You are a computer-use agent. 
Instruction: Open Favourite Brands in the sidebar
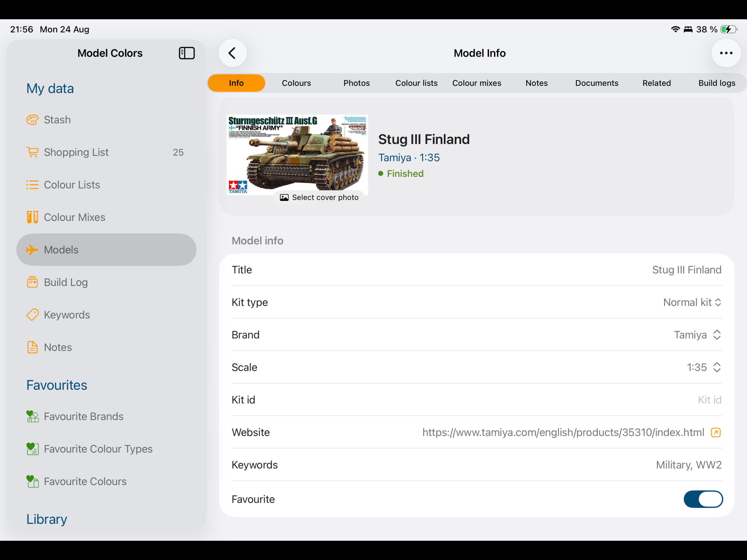[106, 416]
